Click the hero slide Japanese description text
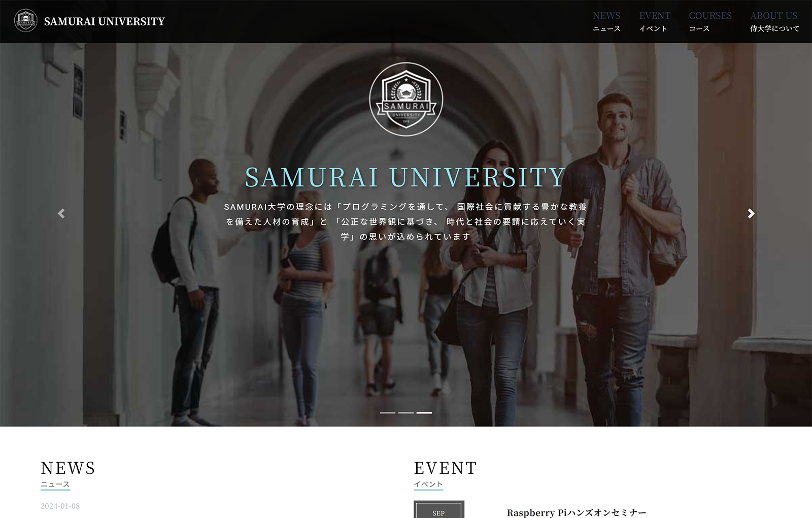 405,221
